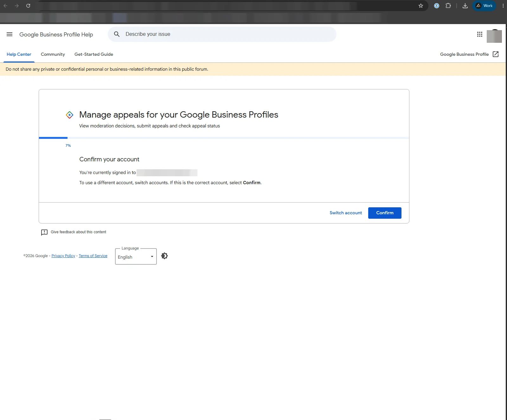Switch to the Community tab
The height and width of the screenshot is (420, 507).
click(x=53, y=54)
